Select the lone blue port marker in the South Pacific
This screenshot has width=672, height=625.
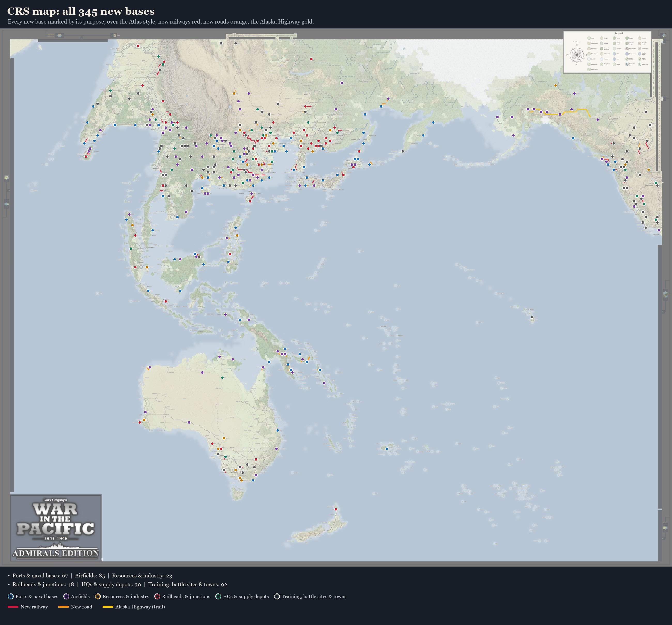click(x=387, y=448)
